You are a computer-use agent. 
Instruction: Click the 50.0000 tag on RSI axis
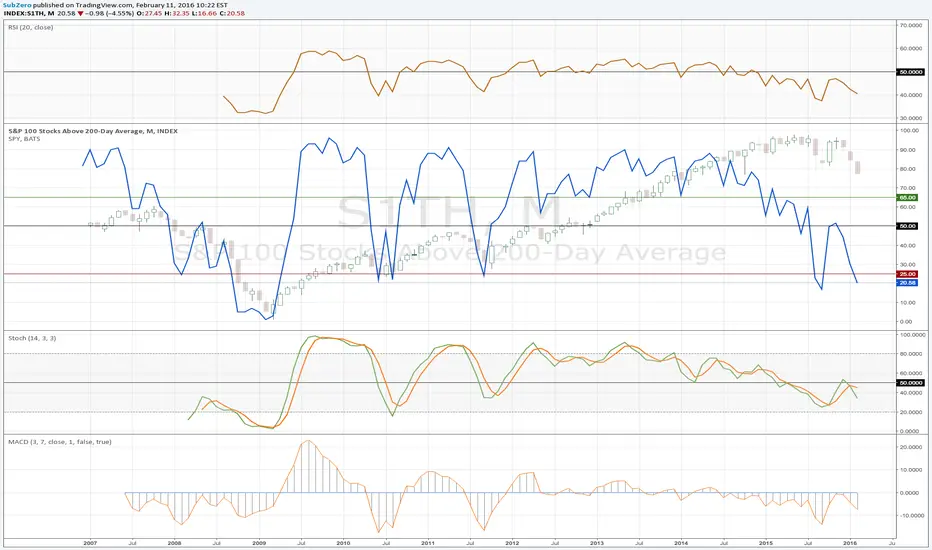pos(910,72)
